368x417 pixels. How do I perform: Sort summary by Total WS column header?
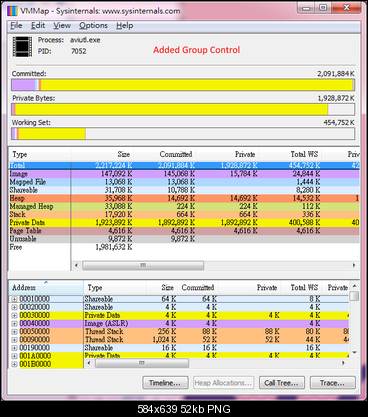pos(290,154)
